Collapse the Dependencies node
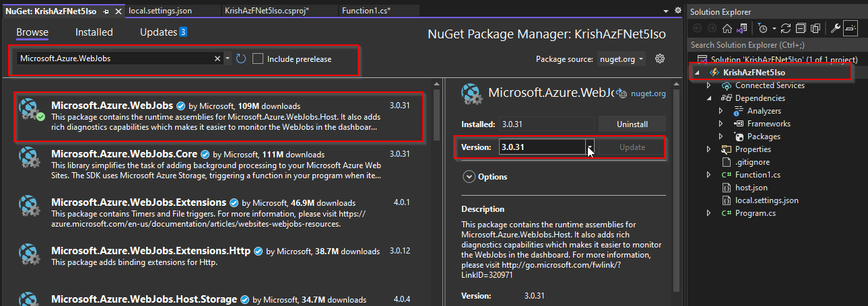Viewport: 868px width, 306px height. (x=708, y=98)
